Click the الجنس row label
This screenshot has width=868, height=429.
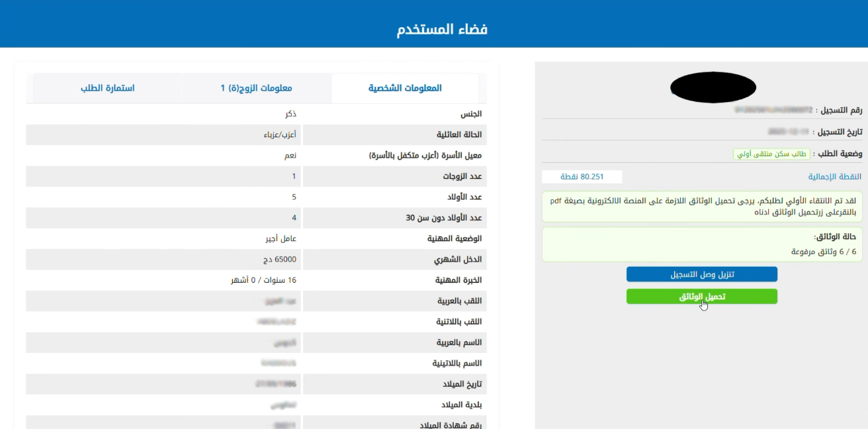pos(471,114)
